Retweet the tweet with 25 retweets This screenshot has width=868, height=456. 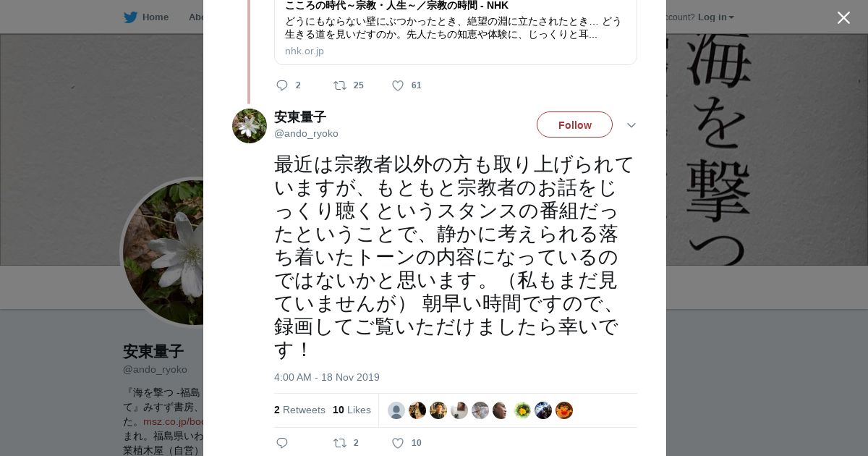click(340, 85)
